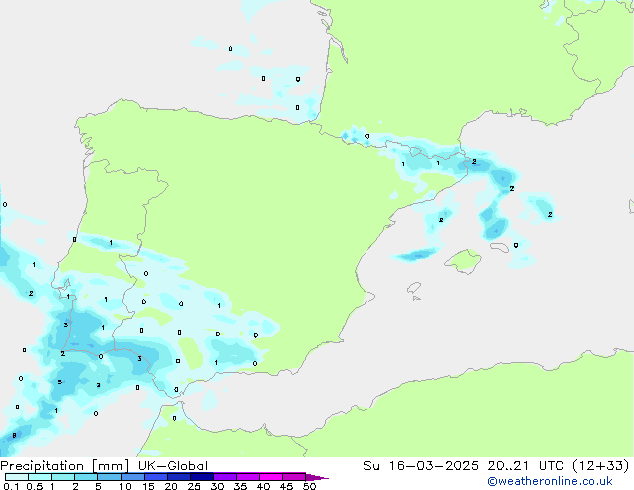Pick the 1–2 mm legend color box
The height and width of the screenshot is (490, 634).
(x=63, y=477)
